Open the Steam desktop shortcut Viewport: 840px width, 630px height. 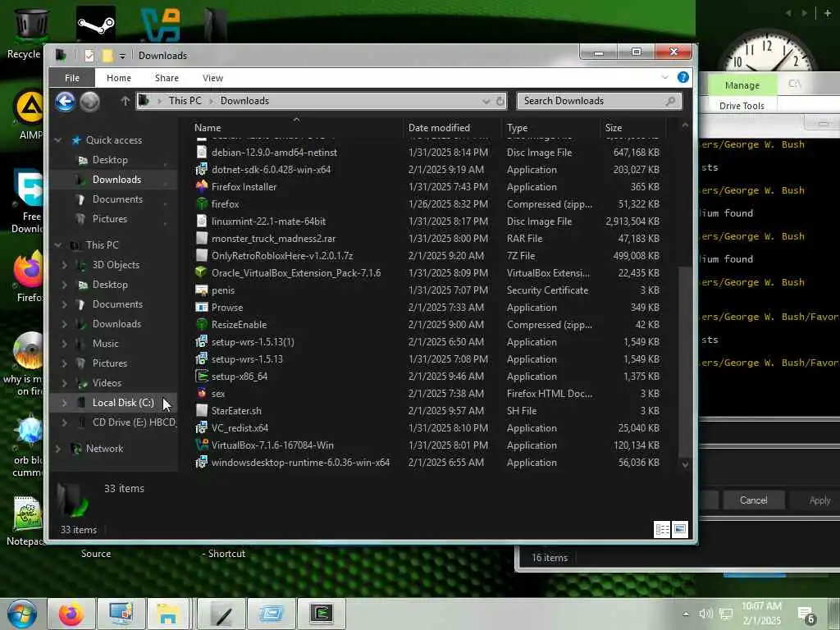tap(95, 24)
